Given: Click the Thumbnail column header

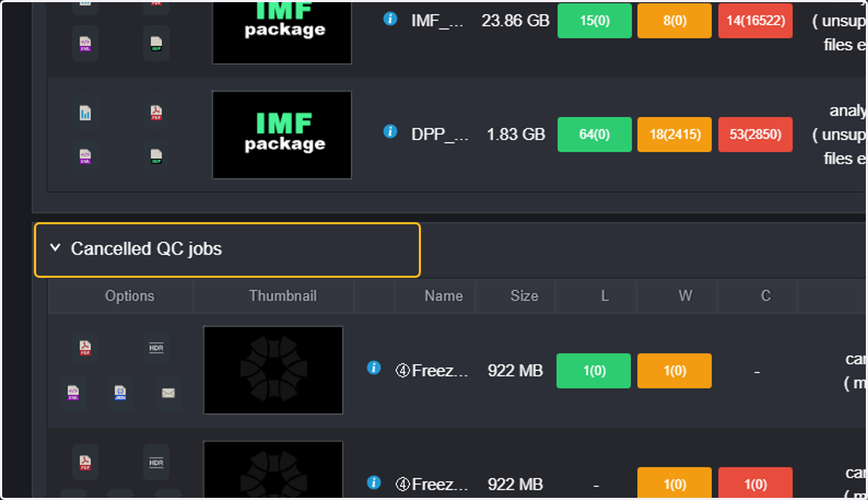Looking at the screenshot, I should tap(283, 296).
